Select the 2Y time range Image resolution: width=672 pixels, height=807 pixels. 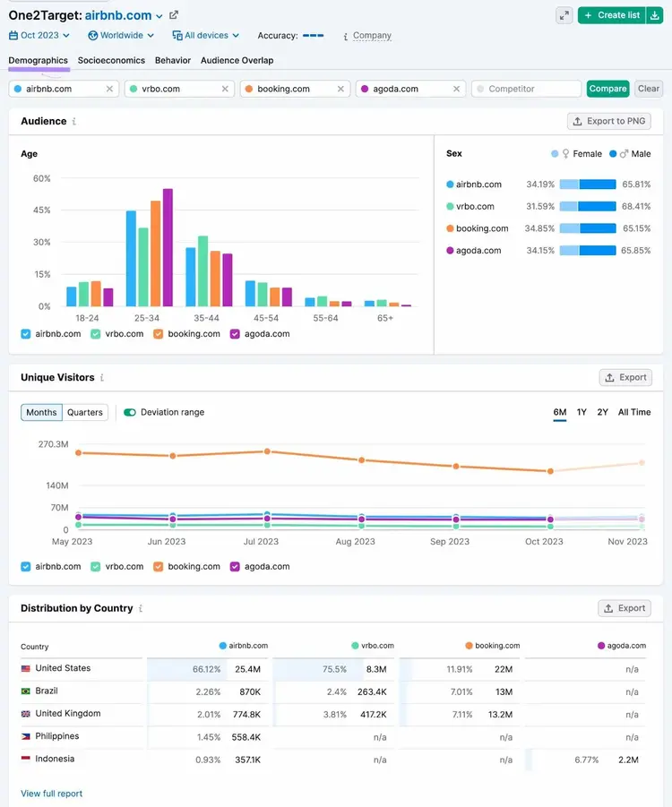tap(602, 412)
